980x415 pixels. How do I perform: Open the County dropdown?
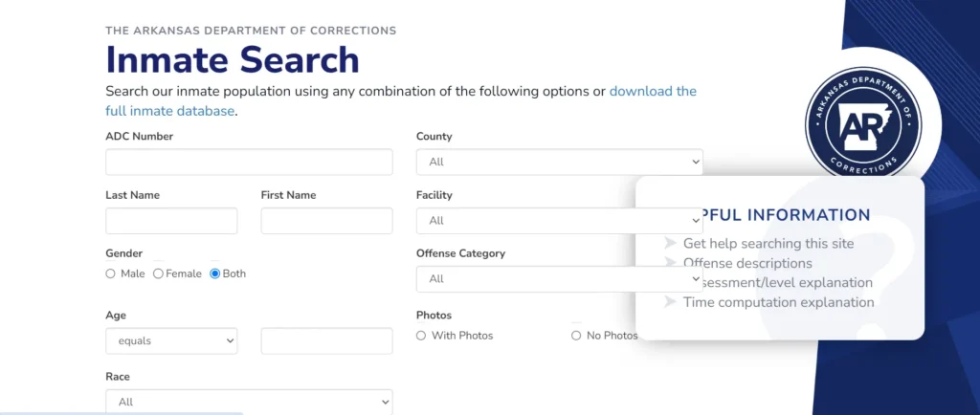(x=559, y=162)
